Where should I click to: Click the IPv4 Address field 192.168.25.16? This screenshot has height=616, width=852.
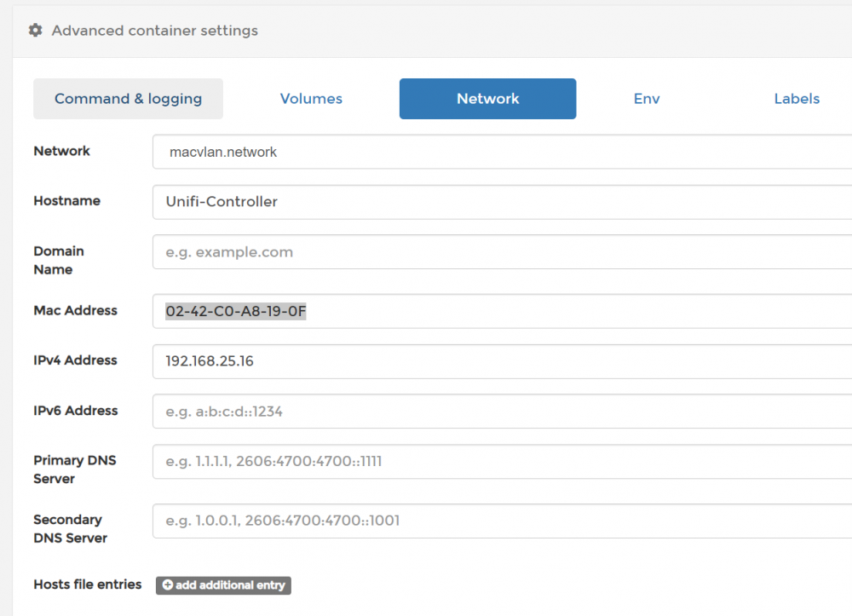502,361
